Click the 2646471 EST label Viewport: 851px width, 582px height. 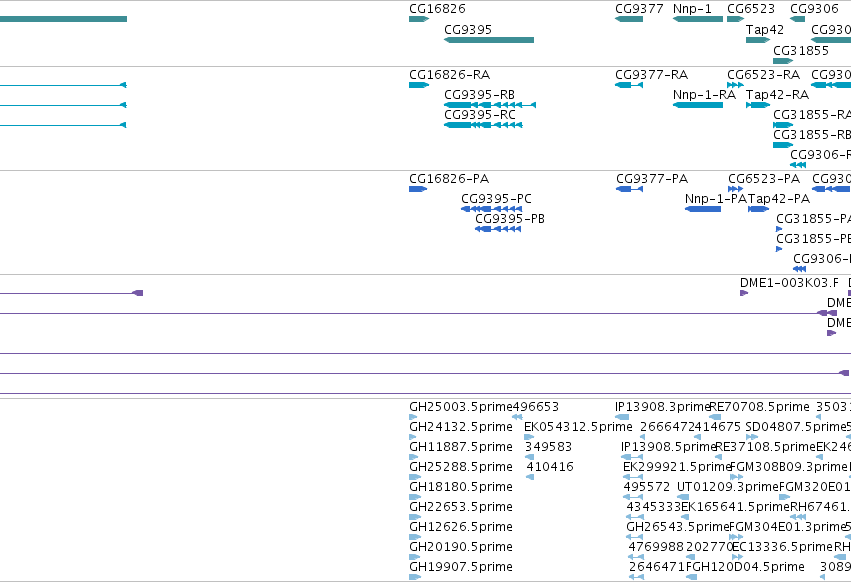(657, 567)
